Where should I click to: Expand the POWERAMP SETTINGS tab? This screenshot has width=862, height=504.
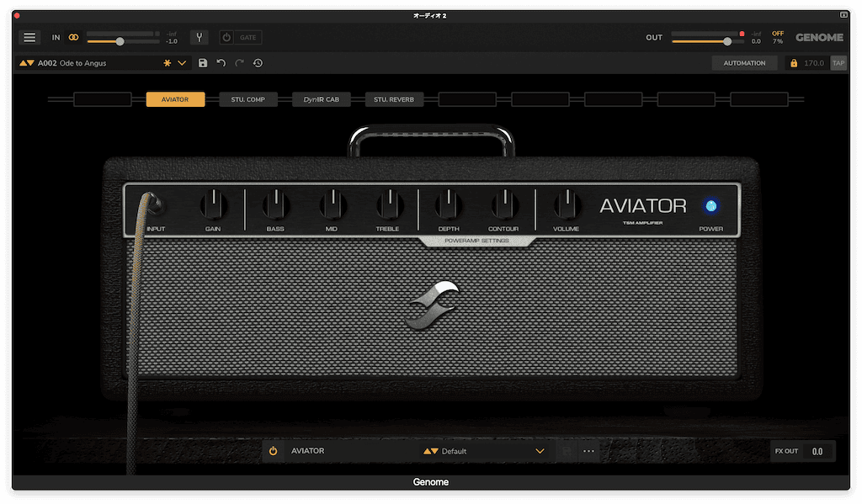coord(476,241)
